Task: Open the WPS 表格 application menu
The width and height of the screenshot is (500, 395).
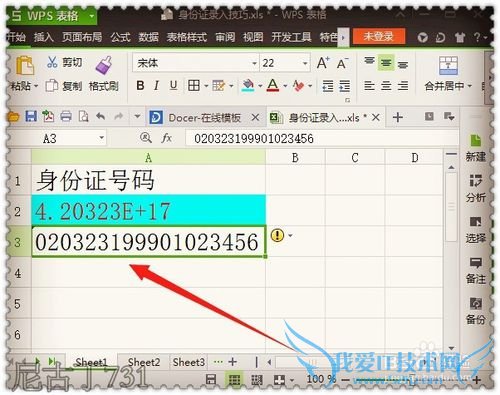Action: 52,15
